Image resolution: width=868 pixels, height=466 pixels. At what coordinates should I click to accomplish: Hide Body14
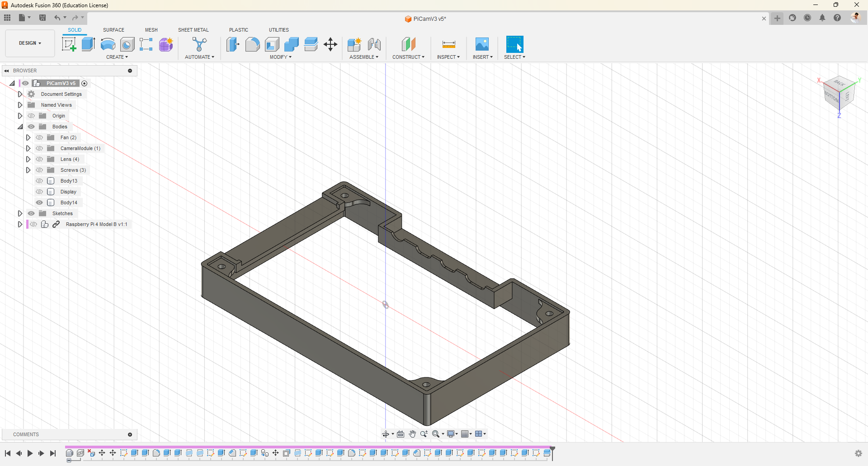pos(39,202)
